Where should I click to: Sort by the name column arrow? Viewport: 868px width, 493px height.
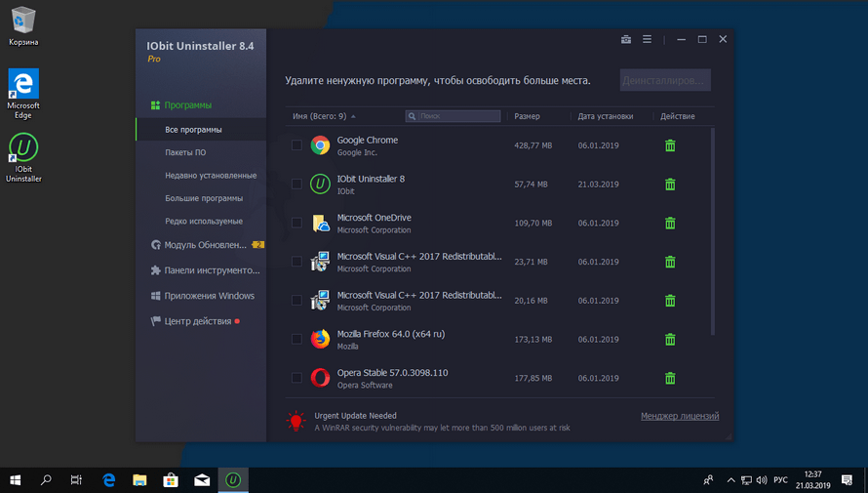click(x=353, y=116)
